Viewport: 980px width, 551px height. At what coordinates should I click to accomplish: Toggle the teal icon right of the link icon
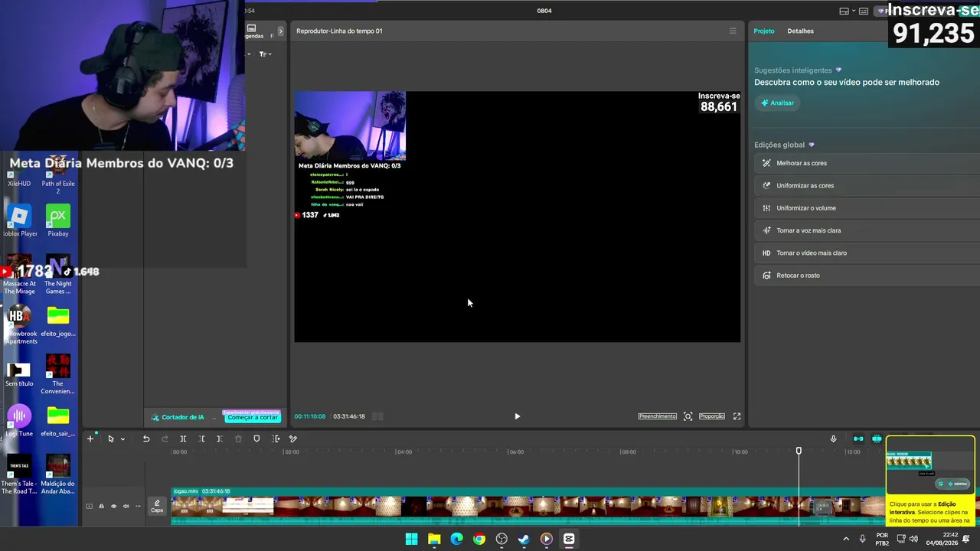[877, 439]
